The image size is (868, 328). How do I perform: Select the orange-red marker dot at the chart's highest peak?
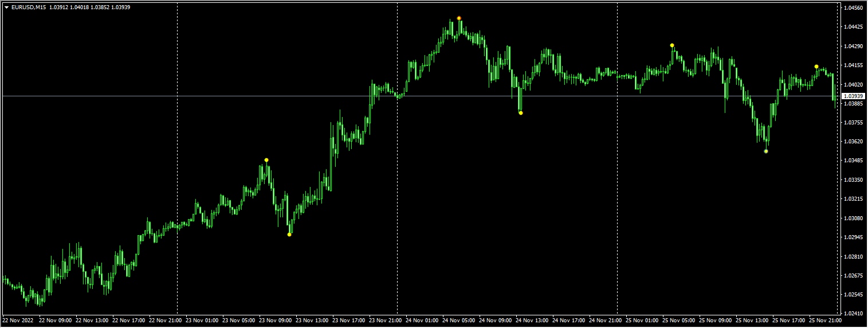(x=459, y=18)
